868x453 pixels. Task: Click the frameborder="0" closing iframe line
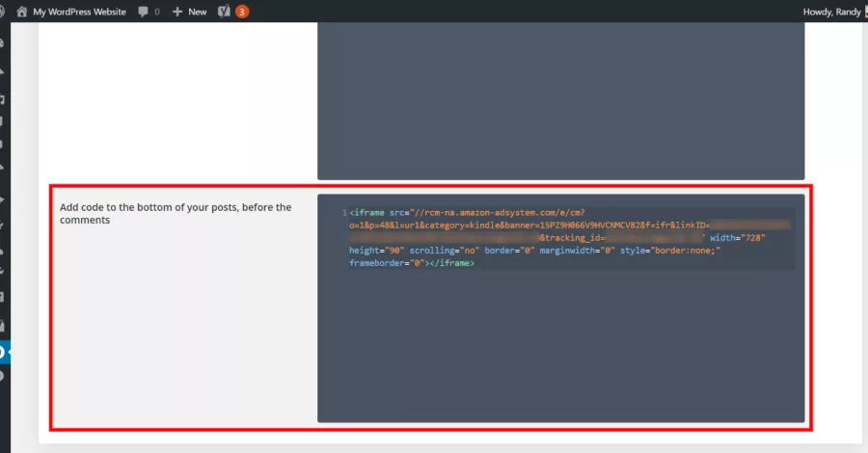(x=412, y=263)
